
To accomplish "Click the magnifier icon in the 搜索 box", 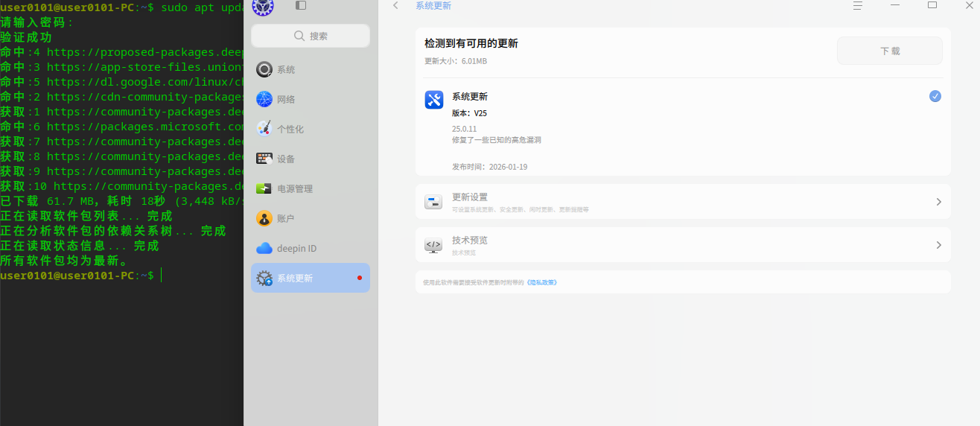I will 299,36.
